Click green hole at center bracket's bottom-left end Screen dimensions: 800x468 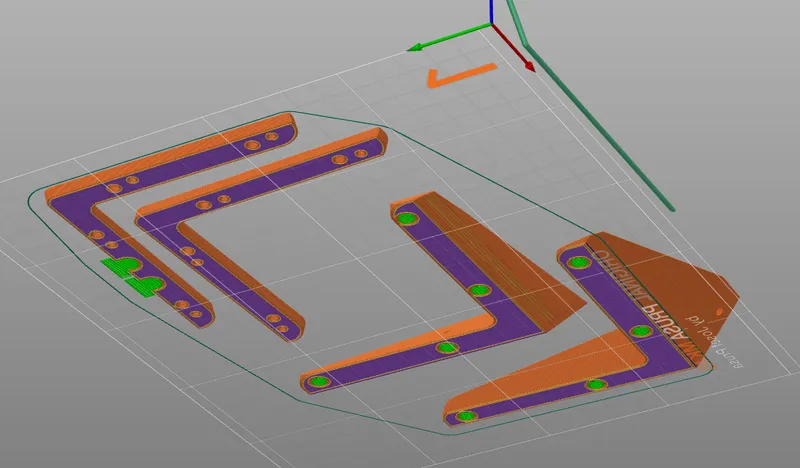click(x=319, y=381)
